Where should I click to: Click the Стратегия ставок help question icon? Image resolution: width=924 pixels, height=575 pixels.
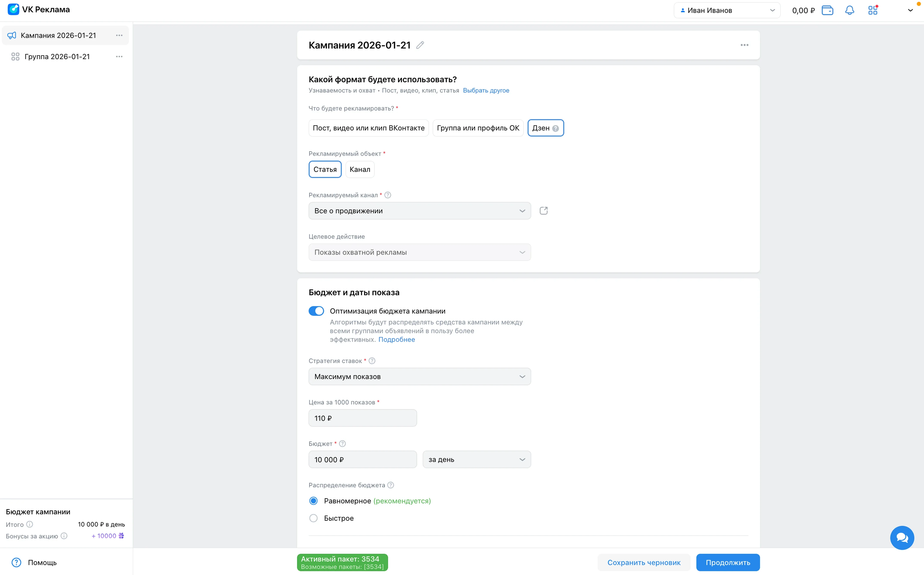pos(372,361)
